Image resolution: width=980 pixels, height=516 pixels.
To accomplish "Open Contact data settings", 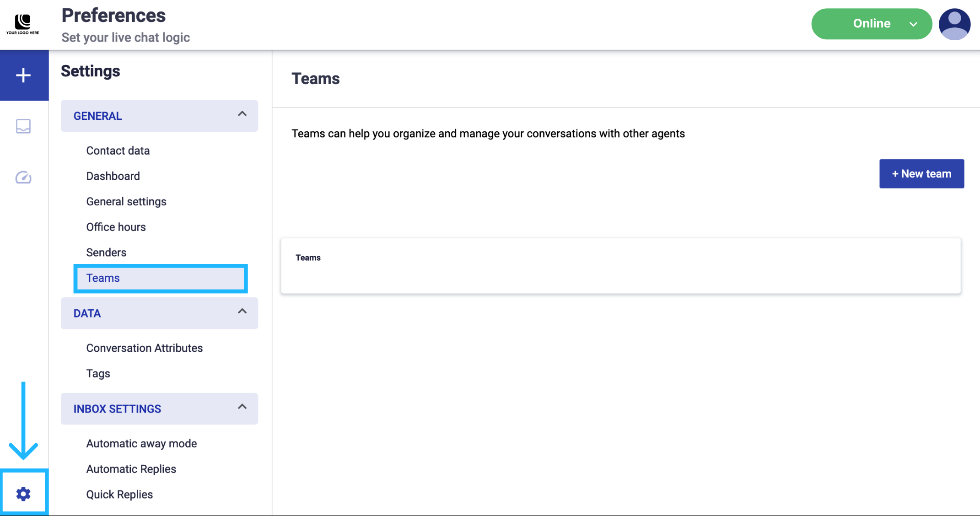I will 118,150.
